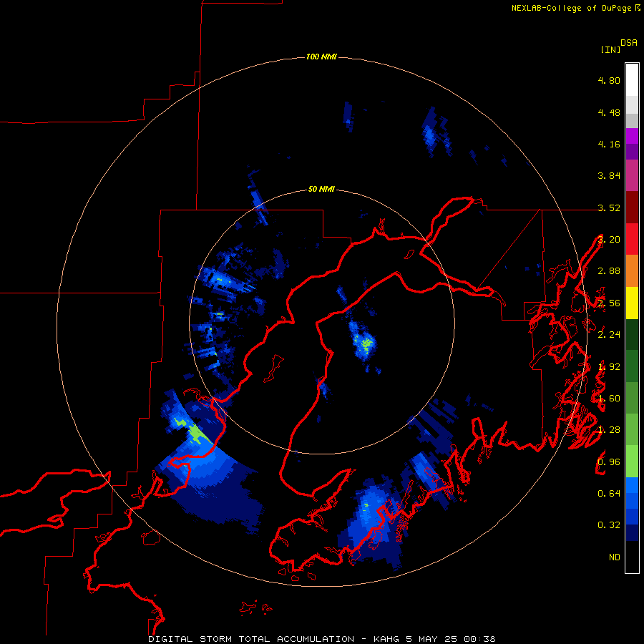Select the 4.80 legend value
Viewport: 644px width, 644px height.
(x=609, y=80)
